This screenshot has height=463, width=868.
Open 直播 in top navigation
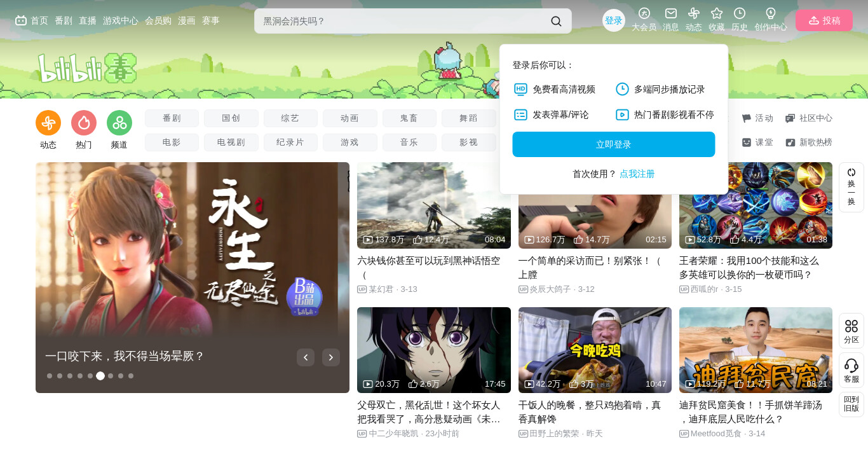[x=88, y=20]
